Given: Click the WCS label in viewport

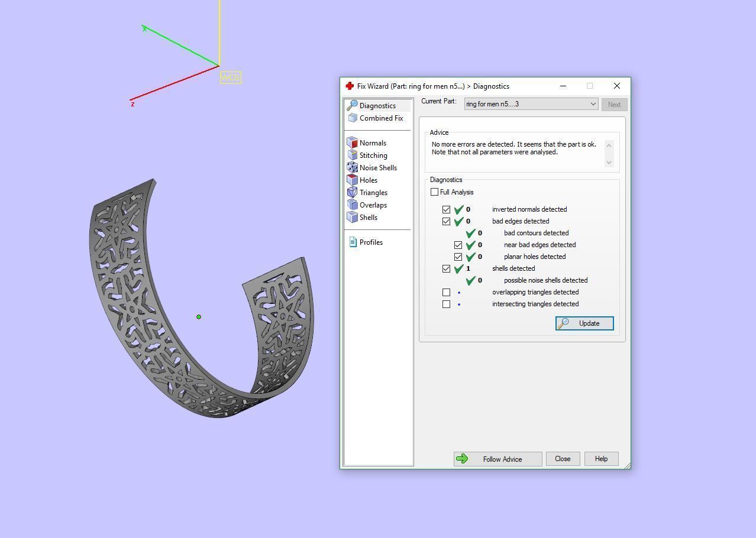Looking at the screenshot, I should 230,77.
